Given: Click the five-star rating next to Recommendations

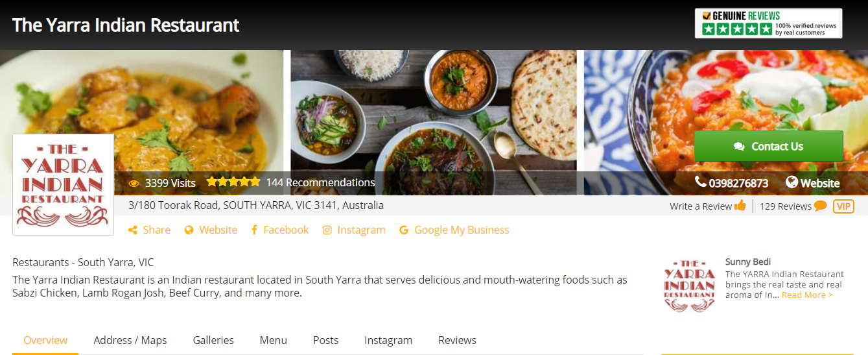Looking at the screenshot, I should [x=233, y=182].
